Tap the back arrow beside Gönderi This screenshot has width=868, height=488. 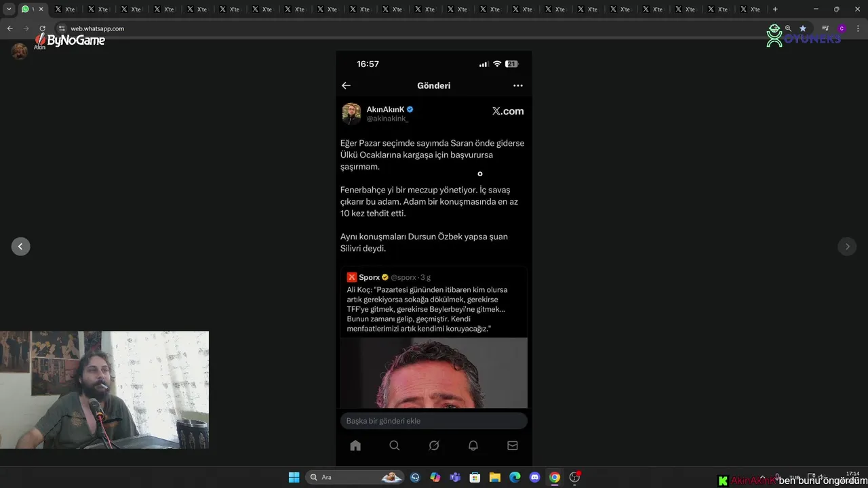click(x=346, y=85)
